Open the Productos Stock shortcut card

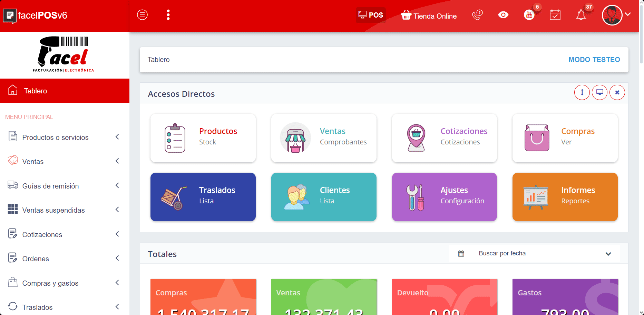[x=203, y=138]
